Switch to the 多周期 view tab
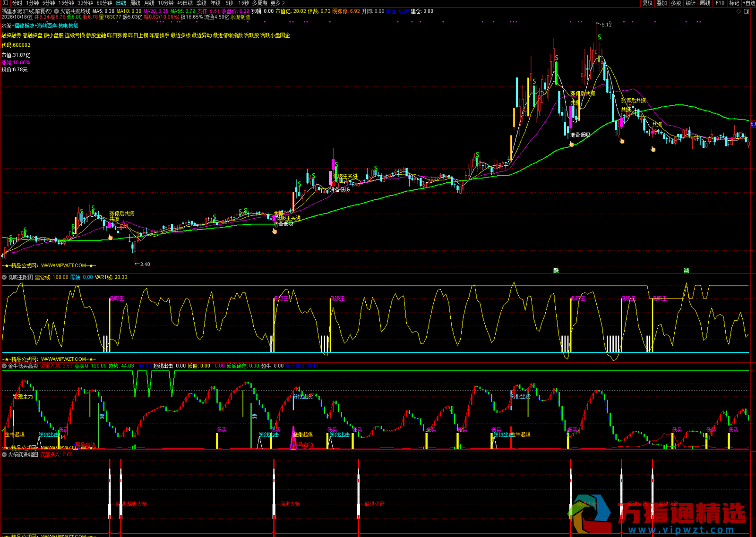 260,3
